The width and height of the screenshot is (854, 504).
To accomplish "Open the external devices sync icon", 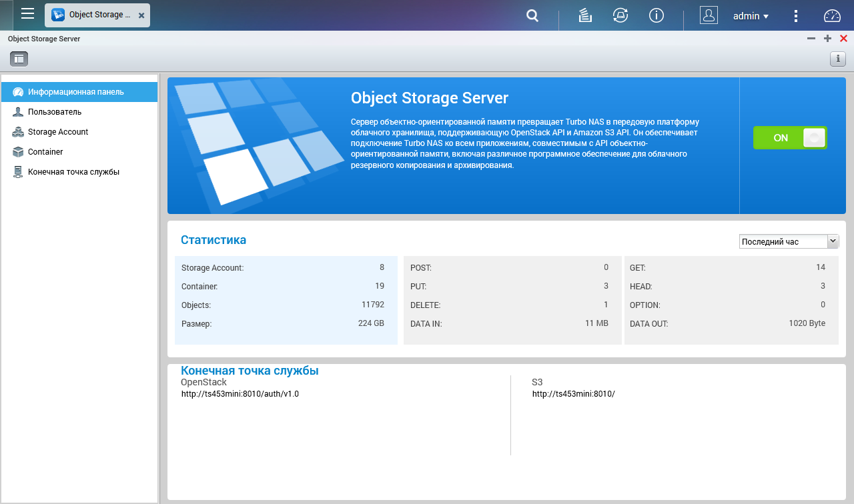I will (620, 15).
